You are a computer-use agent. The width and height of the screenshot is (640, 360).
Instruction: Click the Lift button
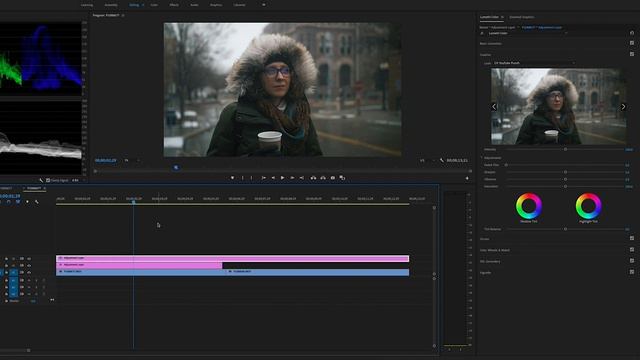click(313, 178)
